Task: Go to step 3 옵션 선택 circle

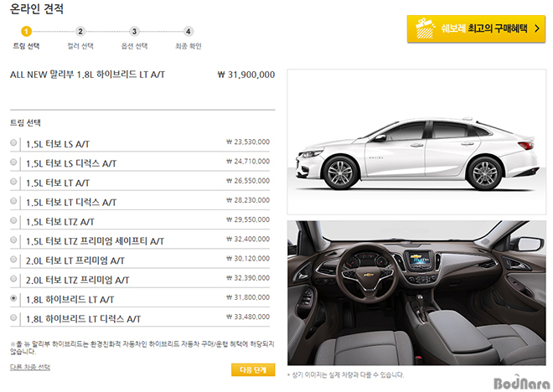Action: pyautogui.click(x=134, y=31)
